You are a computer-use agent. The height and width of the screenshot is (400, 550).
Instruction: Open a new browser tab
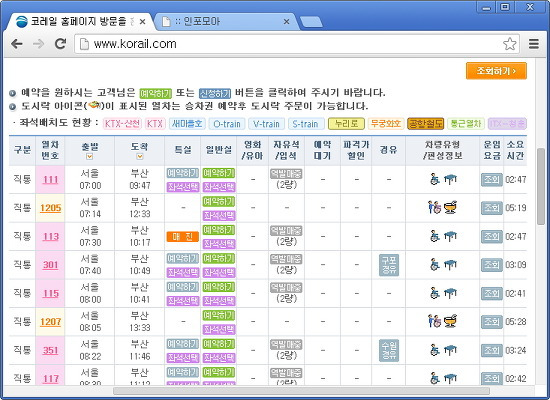311,22
